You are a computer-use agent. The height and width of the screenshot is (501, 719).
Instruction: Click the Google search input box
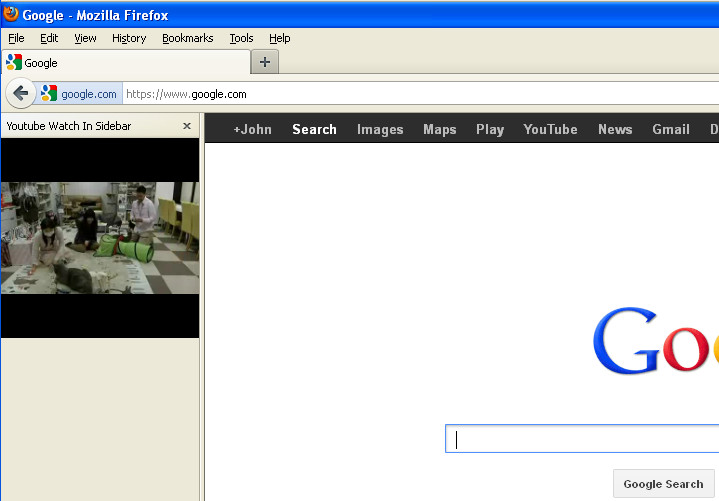582,439
